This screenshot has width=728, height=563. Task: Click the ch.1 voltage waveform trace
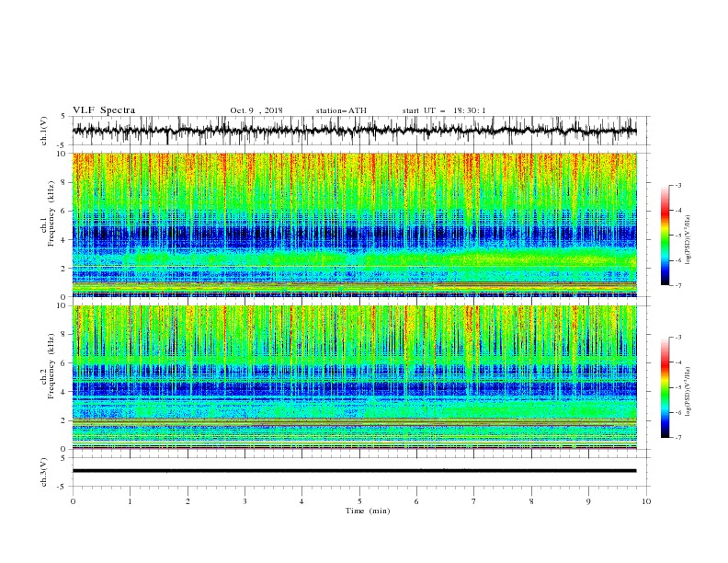[x=354, y=131]
